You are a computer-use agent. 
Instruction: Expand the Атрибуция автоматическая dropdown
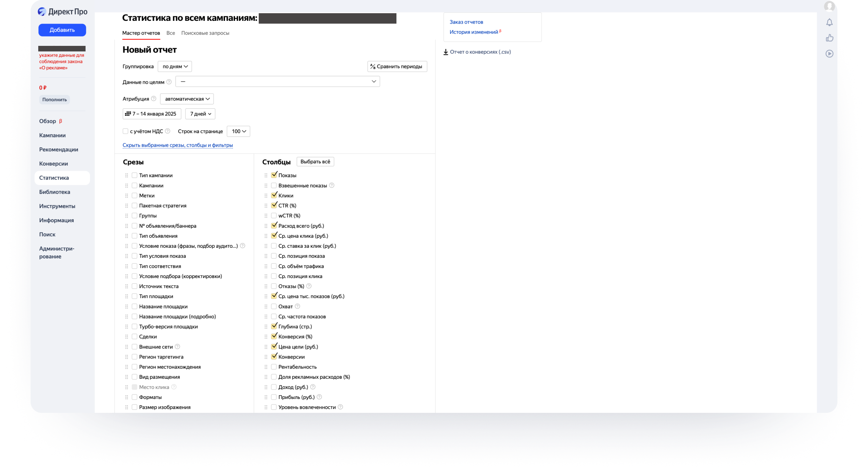187,99
